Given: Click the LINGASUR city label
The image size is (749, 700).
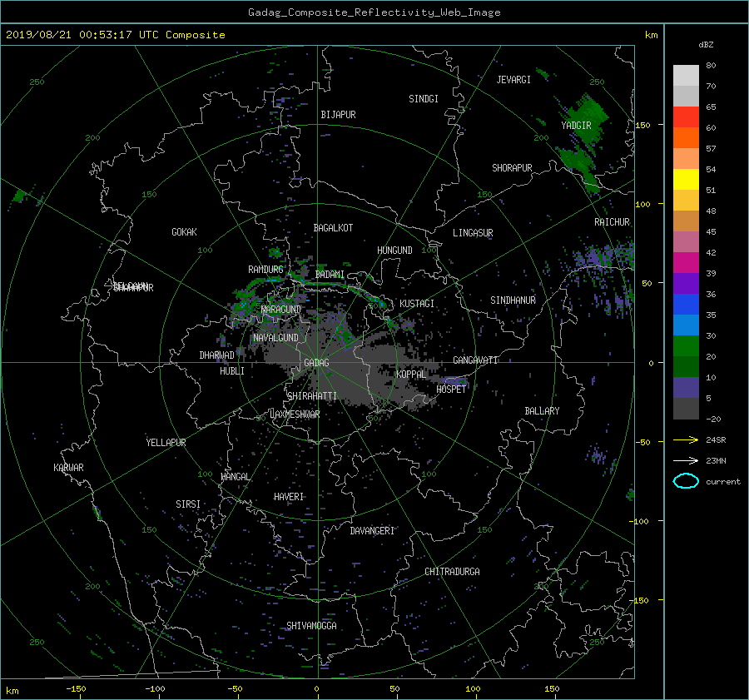Looking at the screenshot, I should coord(473,233).
